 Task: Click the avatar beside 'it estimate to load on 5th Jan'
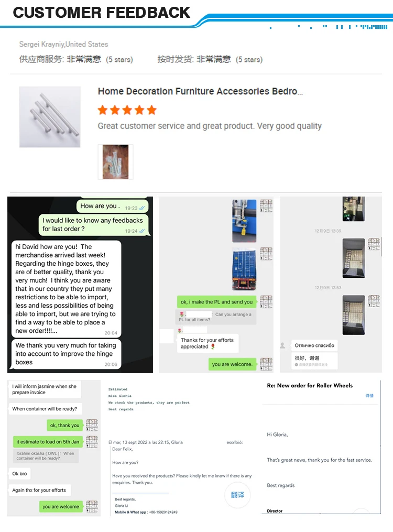click(x=92, y=441)
